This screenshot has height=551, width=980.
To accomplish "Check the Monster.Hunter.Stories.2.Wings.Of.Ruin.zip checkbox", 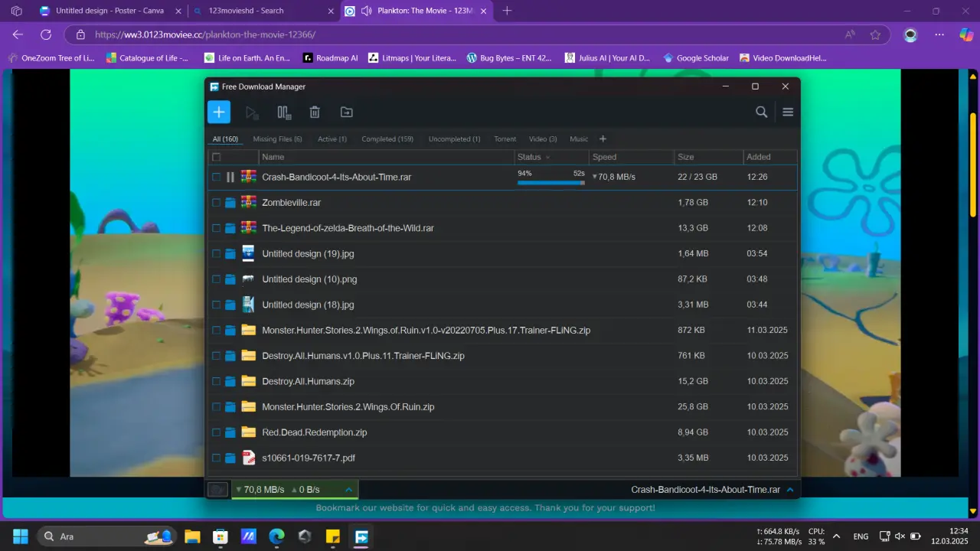I will 217,406.
